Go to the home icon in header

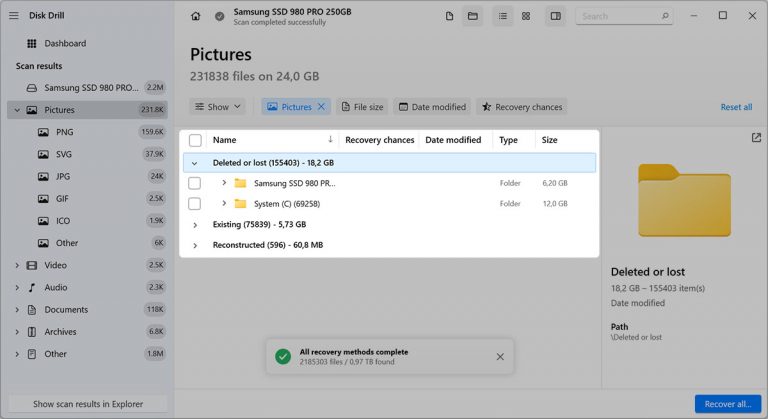click(195, 16)
